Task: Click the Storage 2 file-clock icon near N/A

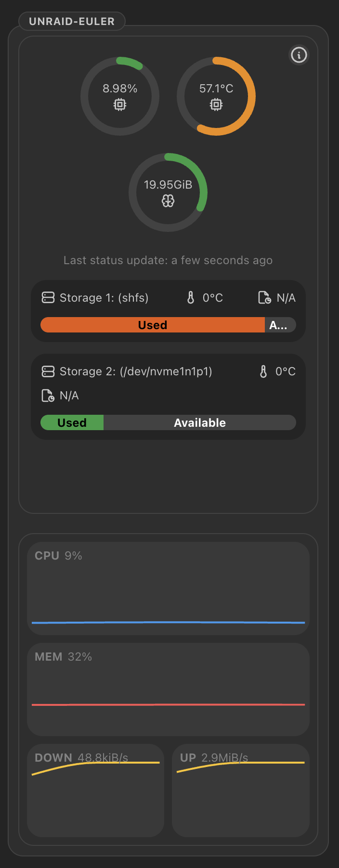Action: (48, 396)
